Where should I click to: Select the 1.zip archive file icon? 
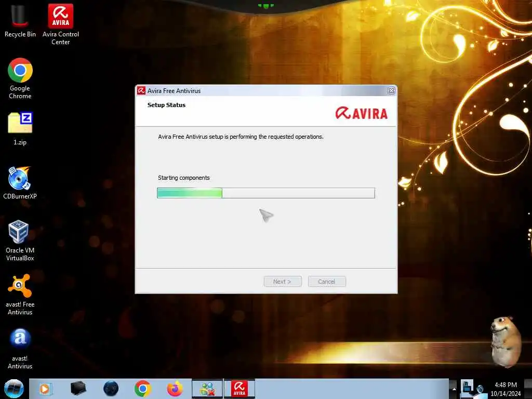(20, 129)
